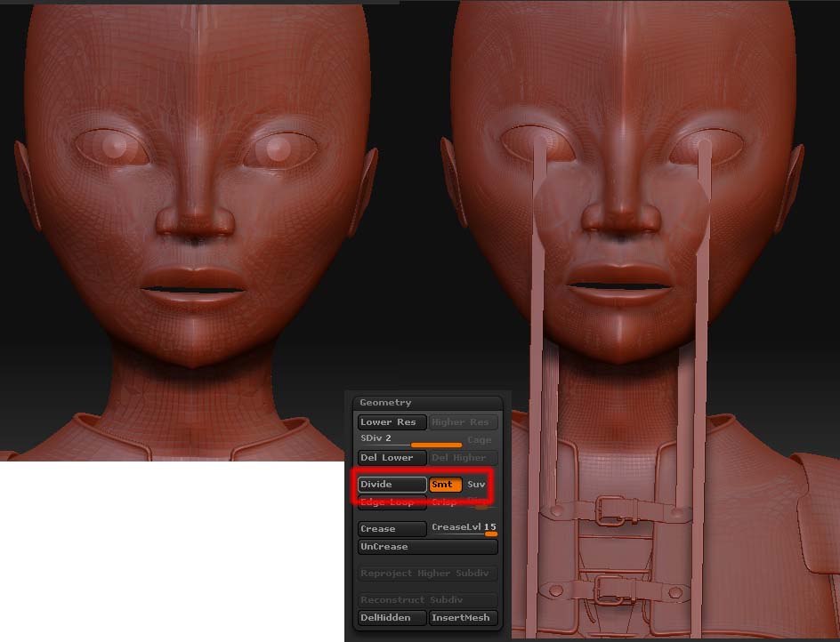Click the left head model's nose
This screenshot has width=840, height=642.
[196, 216]
